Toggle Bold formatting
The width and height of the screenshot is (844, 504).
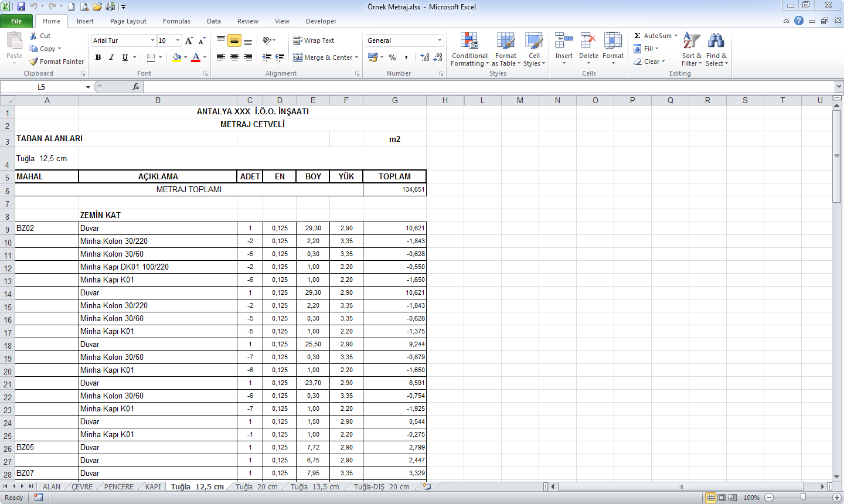[98, 57]
